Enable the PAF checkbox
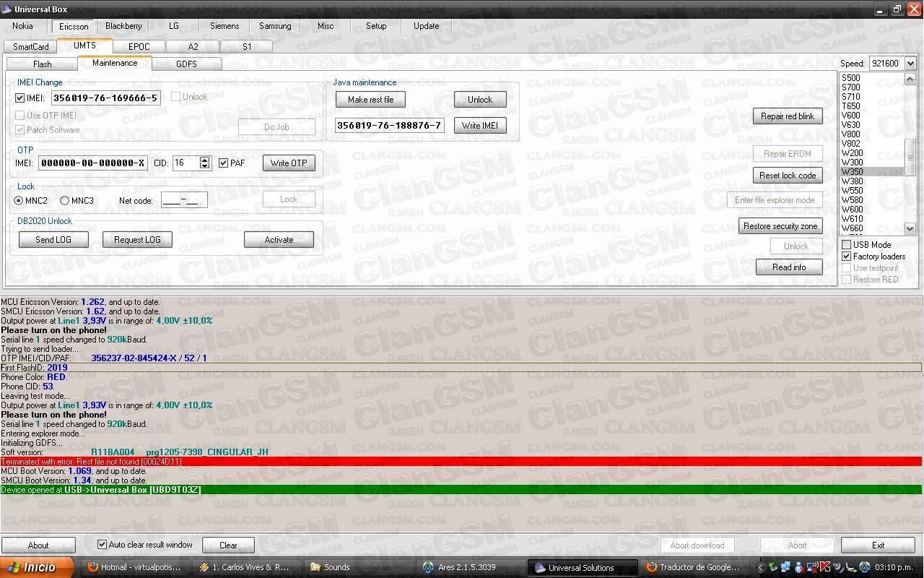Image resolution: width=924 pixels, height=578 pixels. click(x=224, y=163)
